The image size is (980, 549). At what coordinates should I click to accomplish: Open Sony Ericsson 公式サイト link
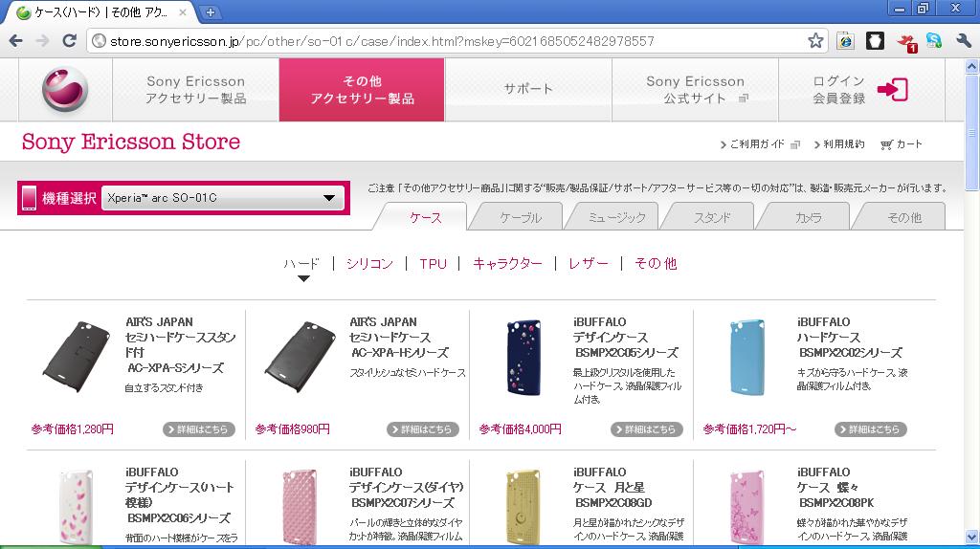coord(695,90)
